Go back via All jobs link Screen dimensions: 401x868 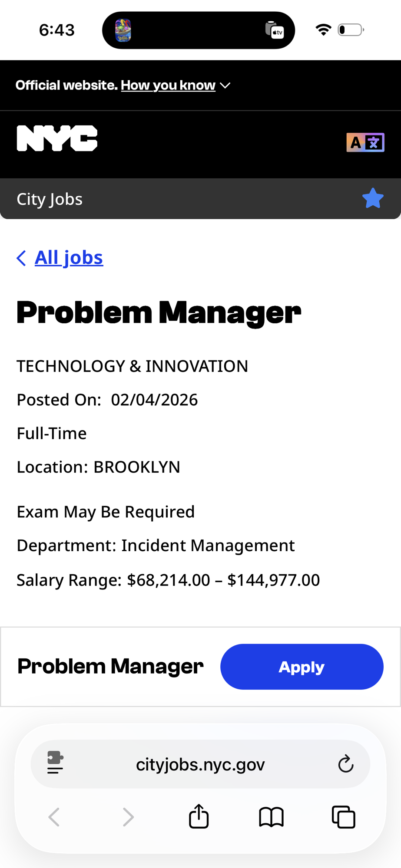click(x=69, y=257)
